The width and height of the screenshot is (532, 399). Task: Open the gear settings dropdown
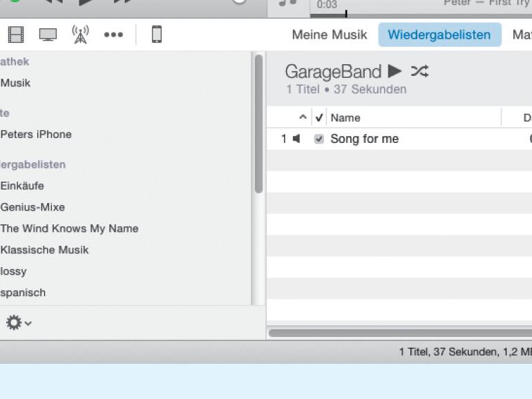[x=19, y=322]
